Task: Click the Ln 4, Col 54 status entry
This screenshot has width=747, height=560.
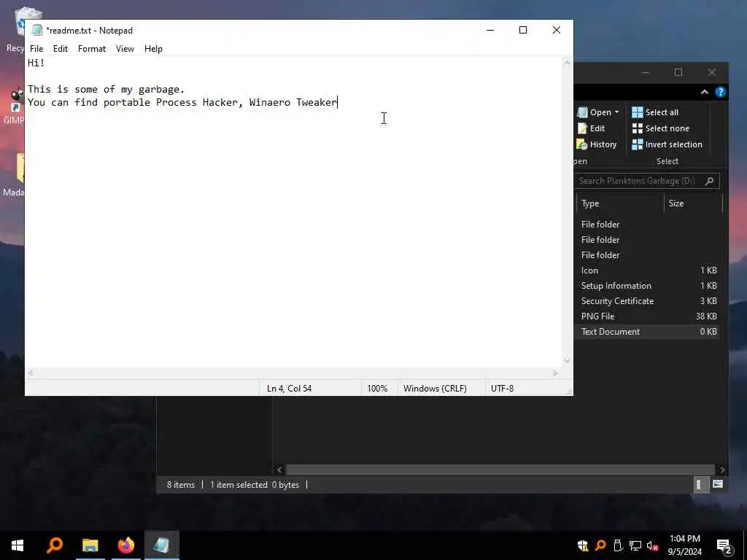Action: click(x=289, y=389)
